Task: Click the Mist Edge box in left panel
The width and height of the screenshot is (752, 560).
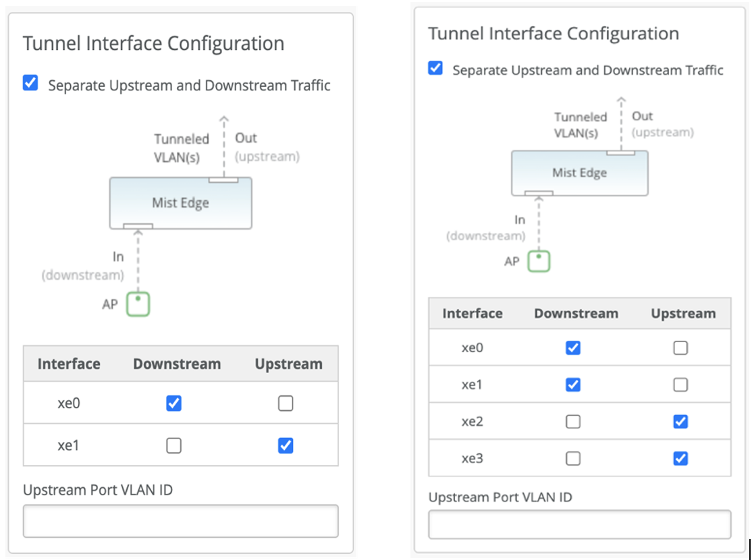Action: click(x=180, y=203)
